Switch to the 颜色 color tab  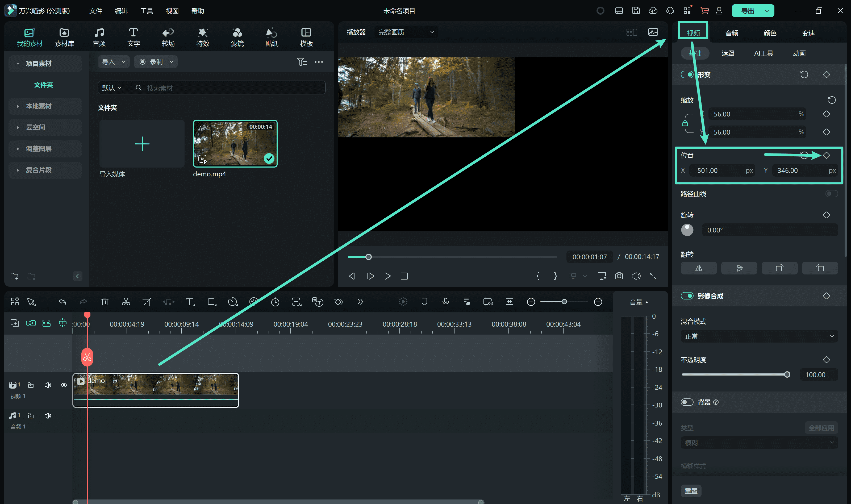pyautogui.click(x=770, y=33)
